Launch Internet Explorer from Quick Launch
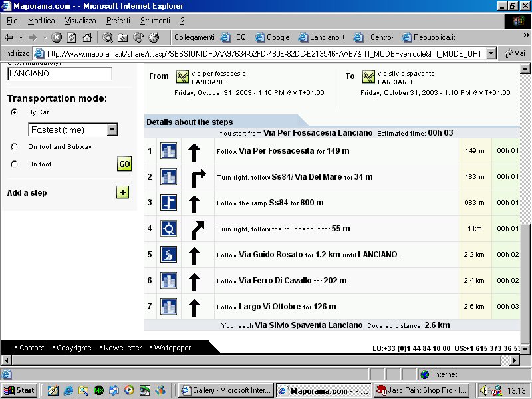Screen dimensions: 532x399 pyautogui.click(x=68, y=390)
